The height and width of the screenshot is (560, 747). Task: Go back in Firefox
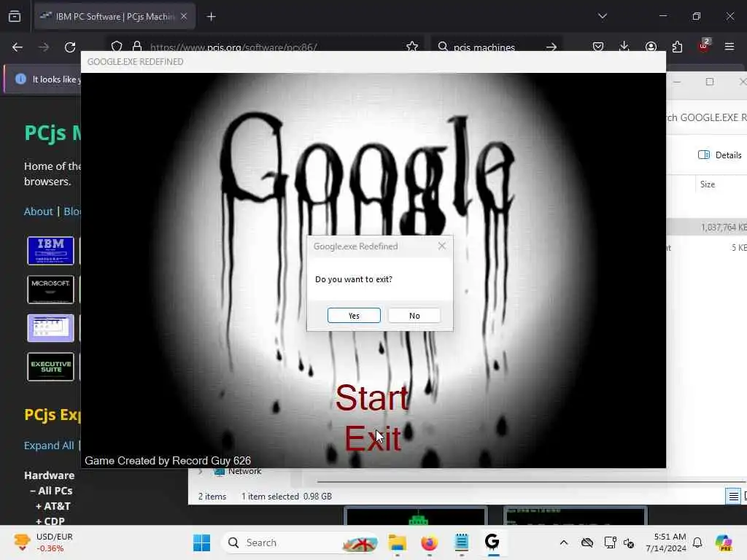pyautogui.click(x=18, y=47)
